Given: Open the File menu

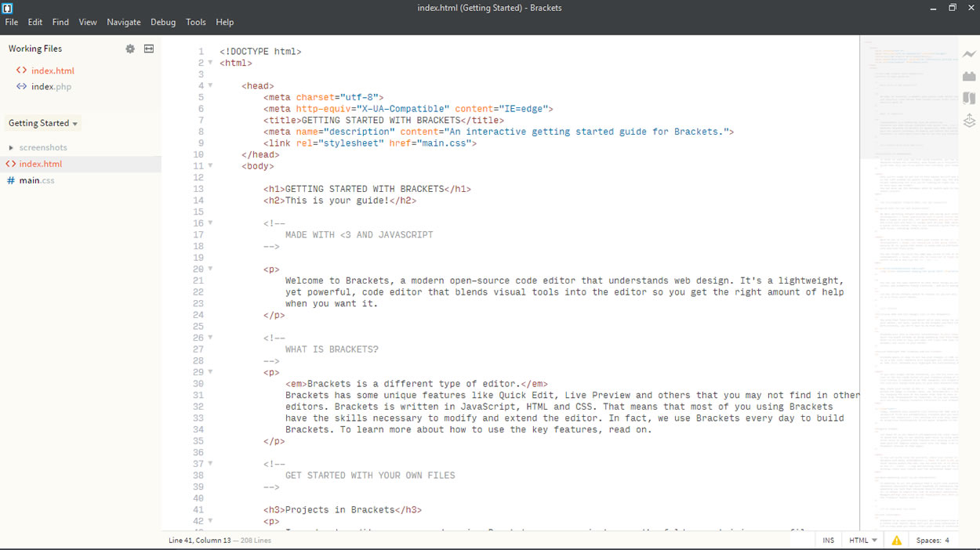Looking at the screenshot, I should pos(12,22).
